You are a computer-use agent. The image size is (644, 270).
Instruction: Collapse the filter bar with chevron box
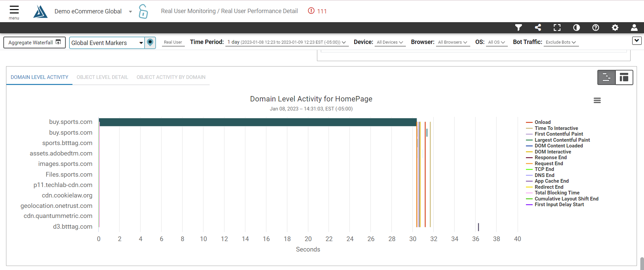point(637,41)
